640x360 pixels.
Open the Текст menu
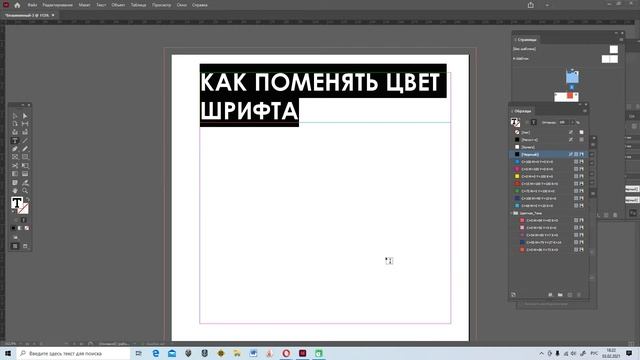click(101, 5)
